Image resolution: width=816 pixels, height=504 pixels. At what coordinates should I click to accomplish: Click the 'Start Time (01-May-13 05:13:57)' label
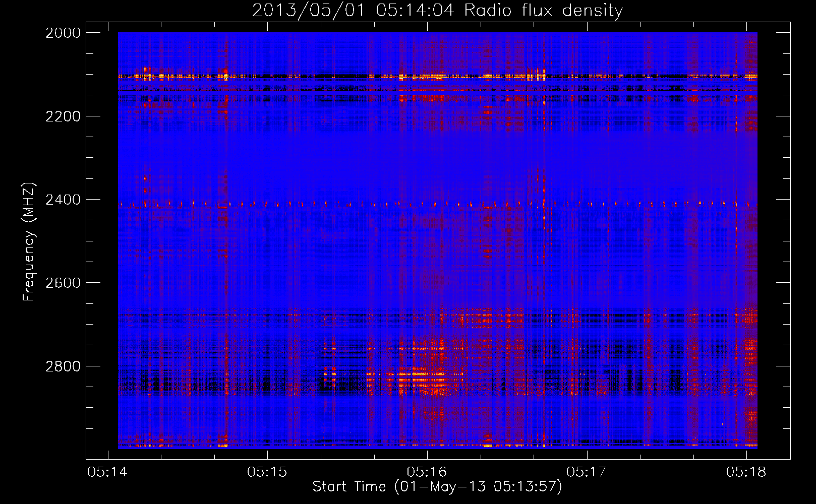[437, 487]
